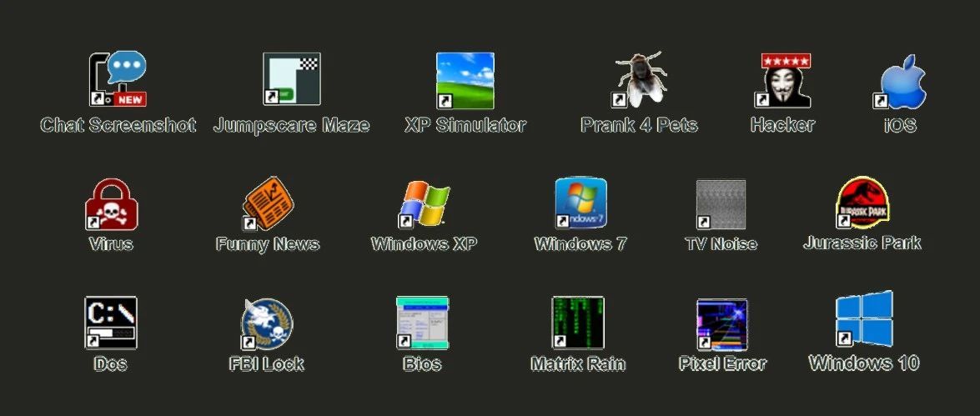
Task: Launch the Windows XP flag icon
Action: tap(425, 203)
